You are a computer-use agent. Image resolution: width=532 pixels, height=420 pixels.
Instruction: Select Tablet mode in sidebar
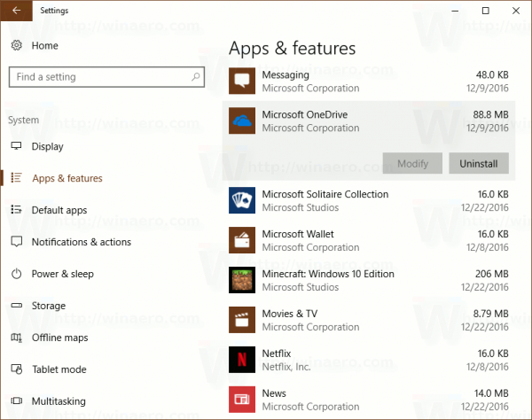59,369
